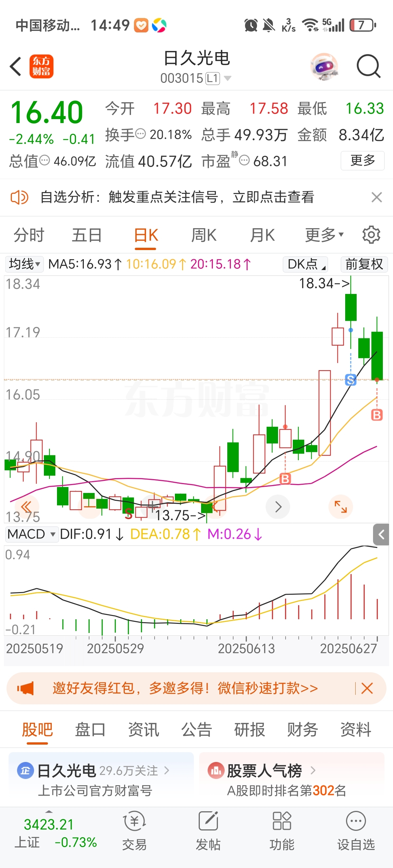This screenshot has width=393, height=868.
Task: Tap the 市盈 info bubble icon
Action: click(x=244, y=160)
